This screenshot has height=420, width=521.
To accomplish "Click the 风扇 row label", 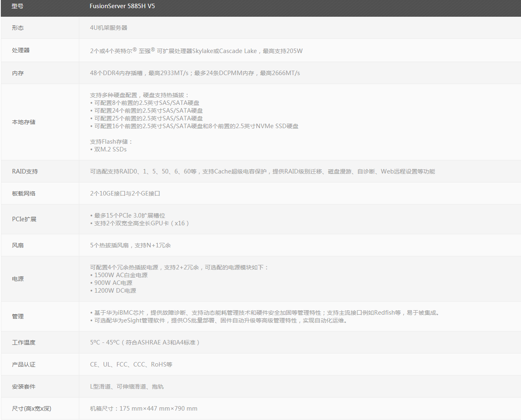I will 18,245.
